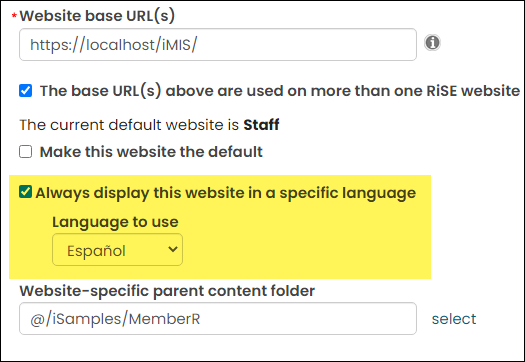Click the Website base URL(s) input field

[x=218, y=45]
